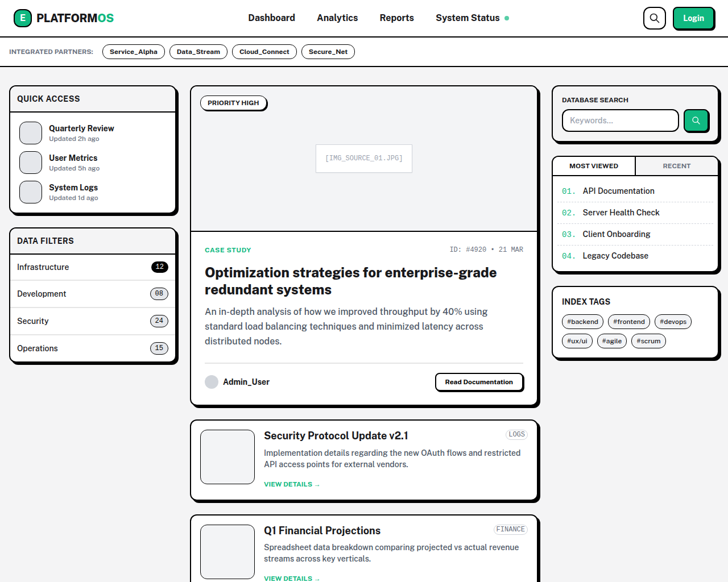Image resolution: width=728 pixels, height=582 pixels.
Task: Click the Keywords search input field
Action: pyautogui.click(x=620, y=120)
